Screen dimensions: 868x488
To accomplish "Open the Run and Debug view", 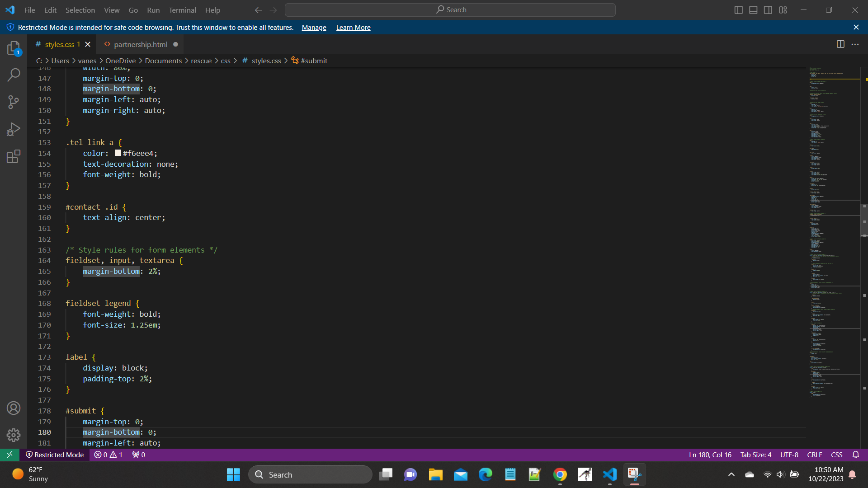I will click(14, 129).
